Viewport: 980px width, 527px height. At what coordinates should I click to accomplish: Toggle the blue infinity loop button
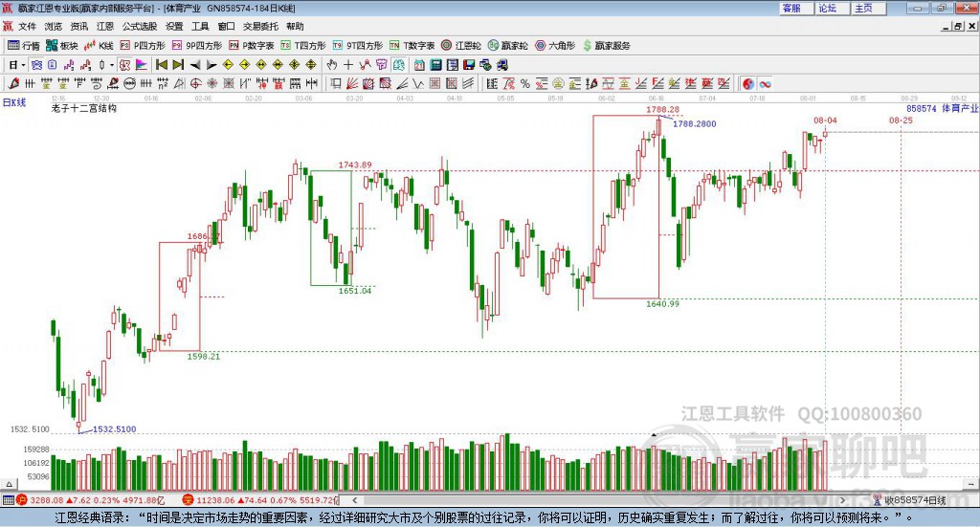tap(765, 83)
